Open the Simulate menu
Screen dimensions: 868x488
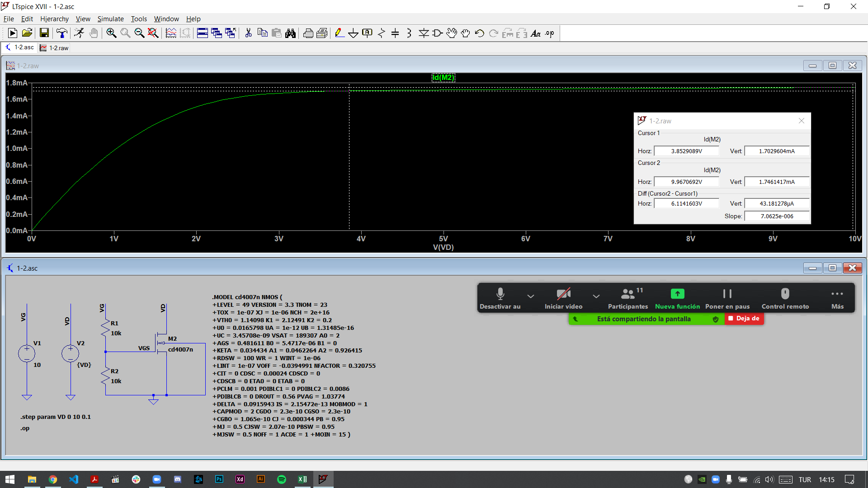tap(110, 19)
